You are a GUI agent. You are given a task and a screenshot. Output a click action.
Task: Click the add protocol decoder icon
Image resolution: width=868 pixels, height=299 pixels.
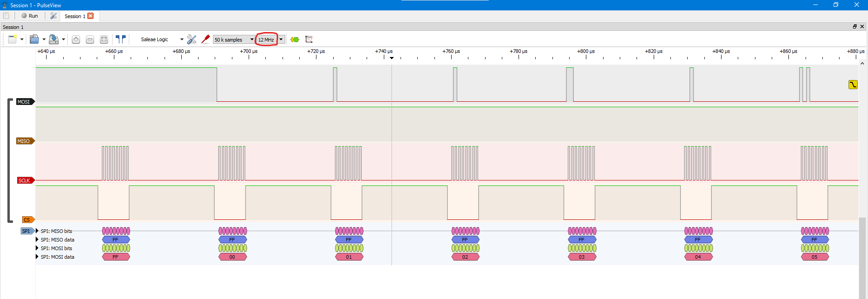295,40
